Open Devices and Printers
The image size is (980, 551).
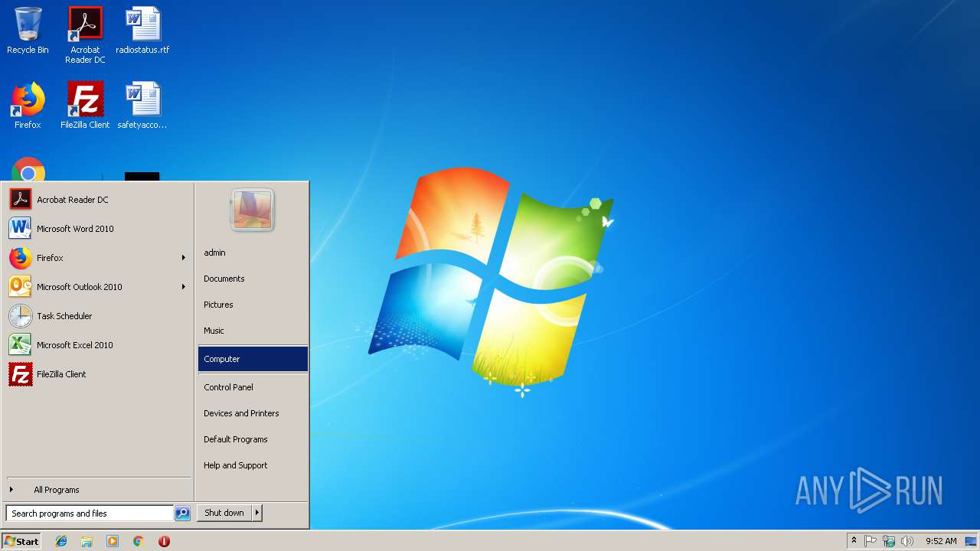coord(253,413)
